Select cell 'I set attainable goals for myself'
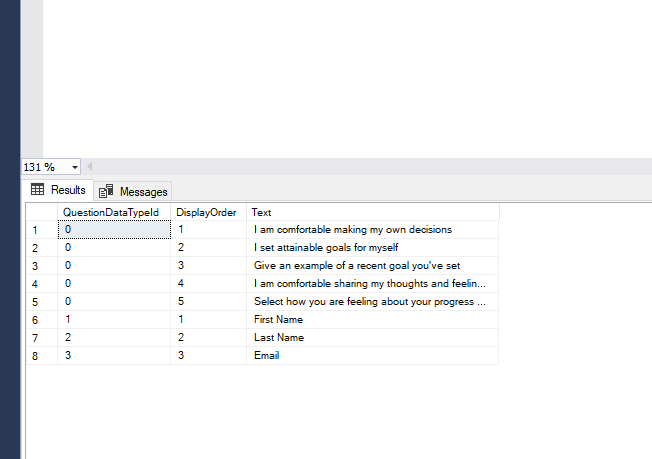652x459 pixels. [x=373, y=248]
